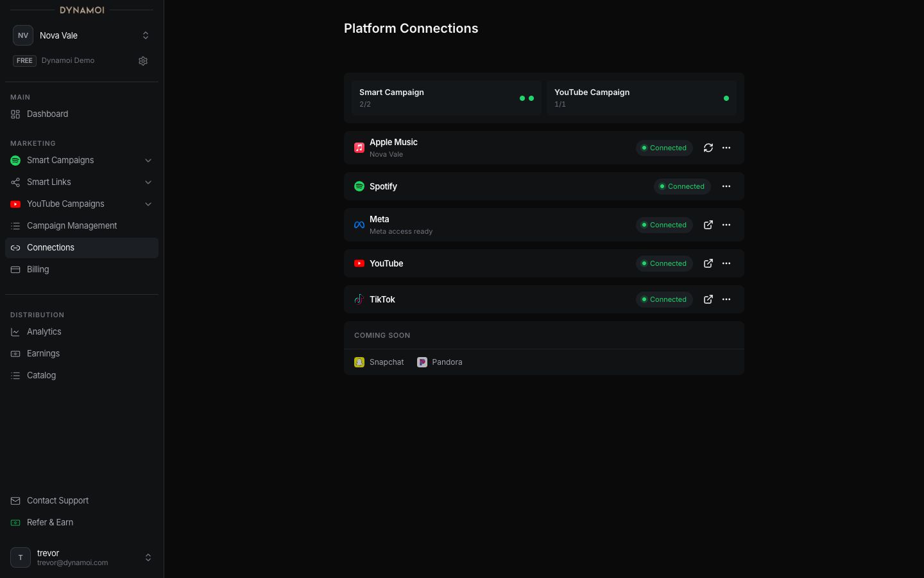Screen dimensions: 924x578
Task: Click the Contact Support envelope icon
Action: (x=15, y=501)
